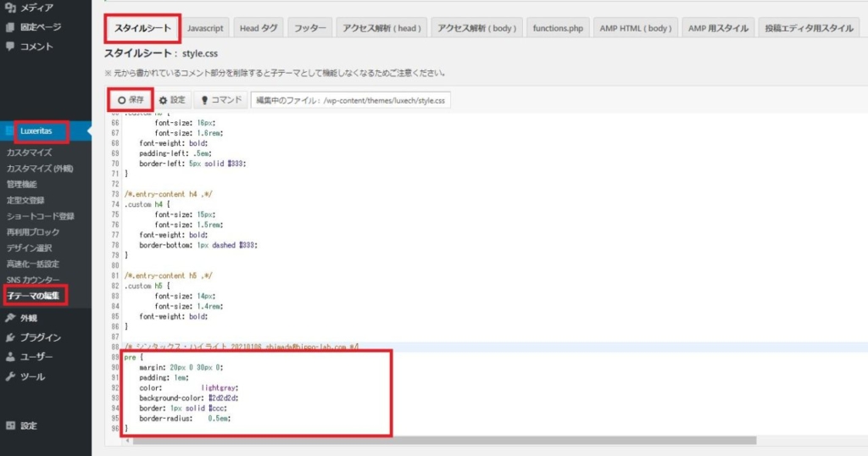
Task: Click the lightbulb icon on コマンド button
Action: (204, 100)
